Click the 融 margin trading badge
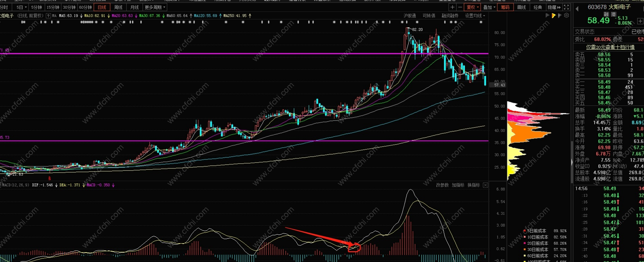644x262 pixels. point(606,14)
